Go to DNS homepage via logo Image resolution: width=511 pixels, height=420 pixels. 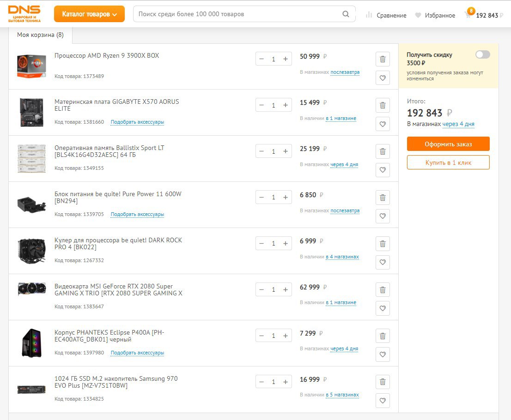pos(24,14)
